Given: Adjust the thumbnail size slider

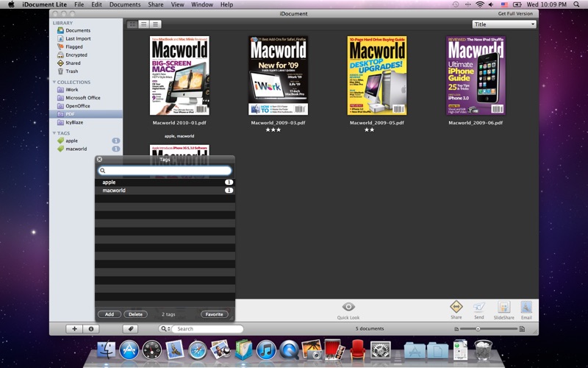Looking at the screenshot, I should tap(478, 329).
